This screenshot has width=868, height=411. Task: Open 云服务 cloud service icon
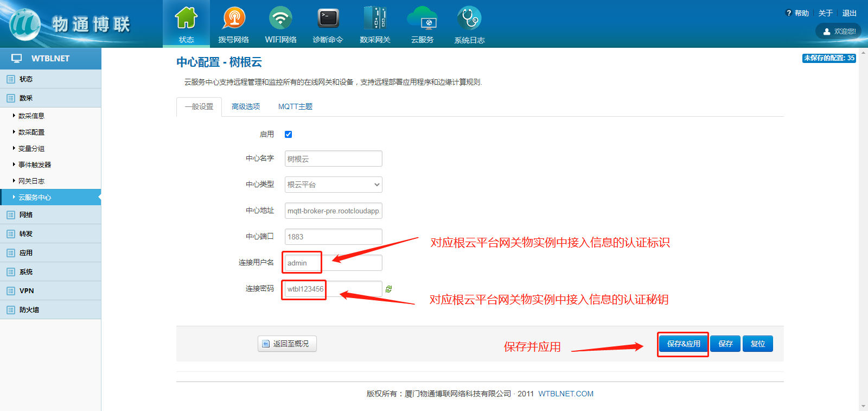(x=422, y=18)
